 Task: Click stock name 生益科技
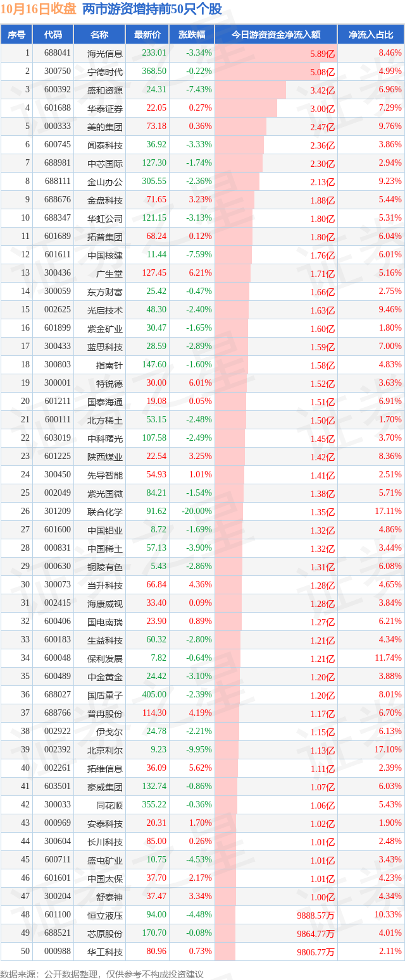click(105, 640)
